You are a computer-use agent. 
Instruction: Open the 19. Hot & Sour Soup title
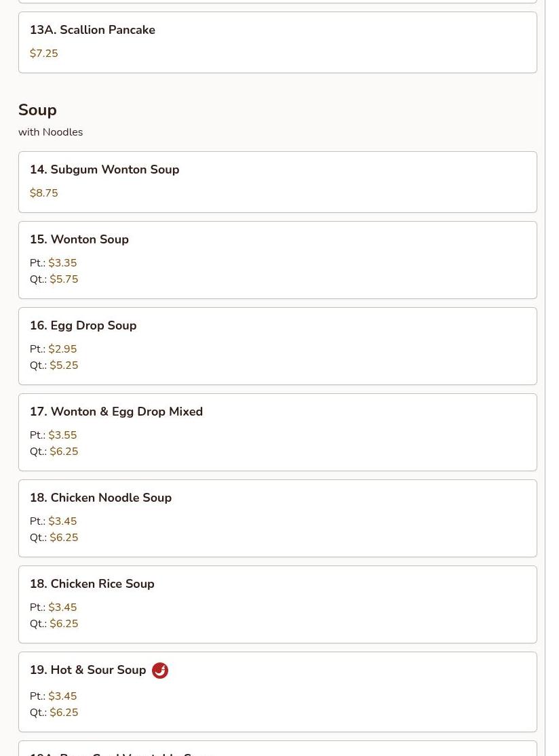tap(88, 670)
